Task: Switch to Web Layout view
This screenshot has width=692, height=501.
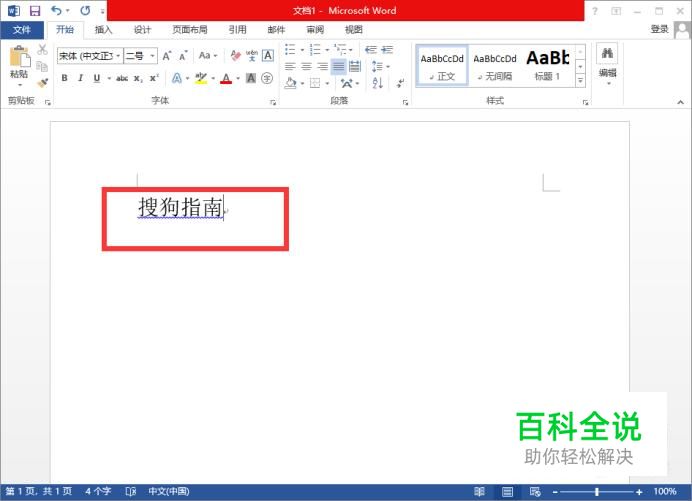Action: tap(535, 491)
